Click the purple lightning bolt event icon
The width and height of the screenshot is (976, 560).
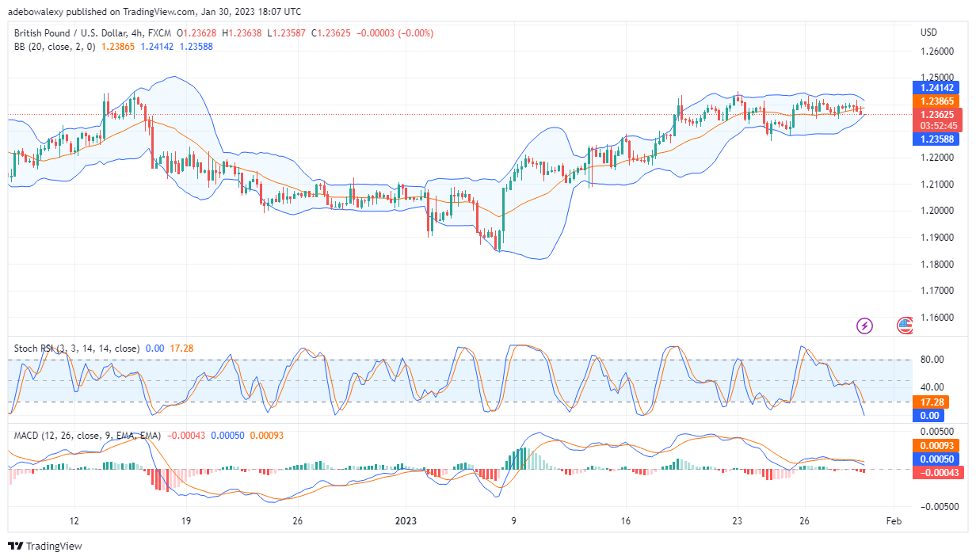point(864,325)
